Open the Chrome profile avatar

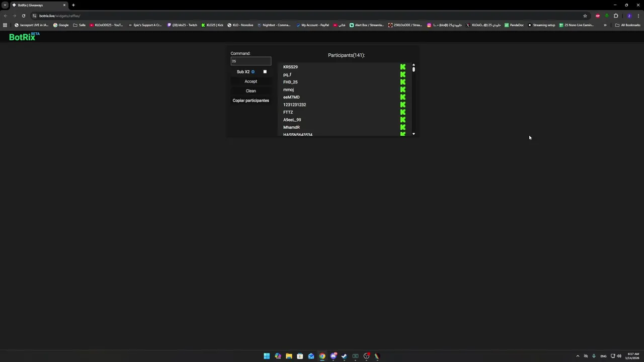pos(629,16)
